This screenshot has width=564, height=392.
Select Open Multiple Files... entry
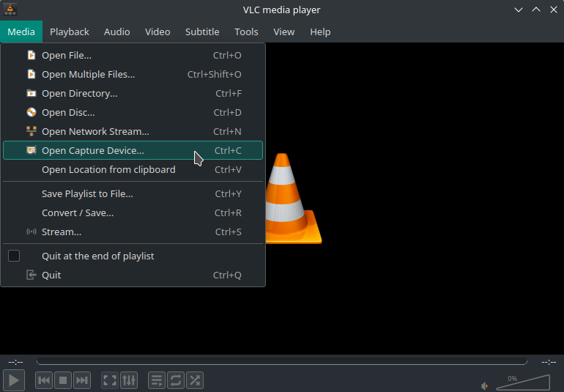133,74
